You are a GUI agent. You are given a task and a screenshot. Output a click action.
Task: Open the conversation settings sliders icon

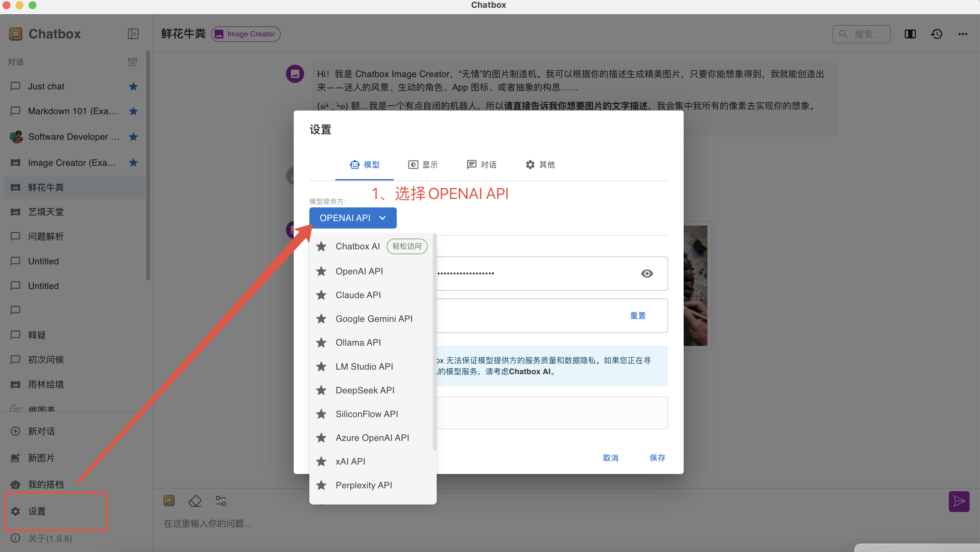click(221, 501)
